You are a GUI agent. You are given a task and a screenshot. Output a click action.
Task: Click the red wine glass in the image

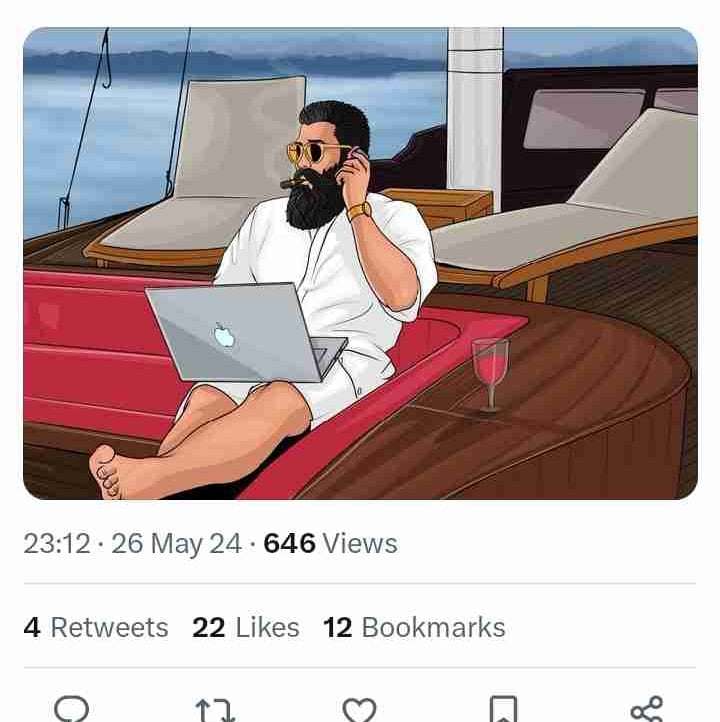click(489, 369)
